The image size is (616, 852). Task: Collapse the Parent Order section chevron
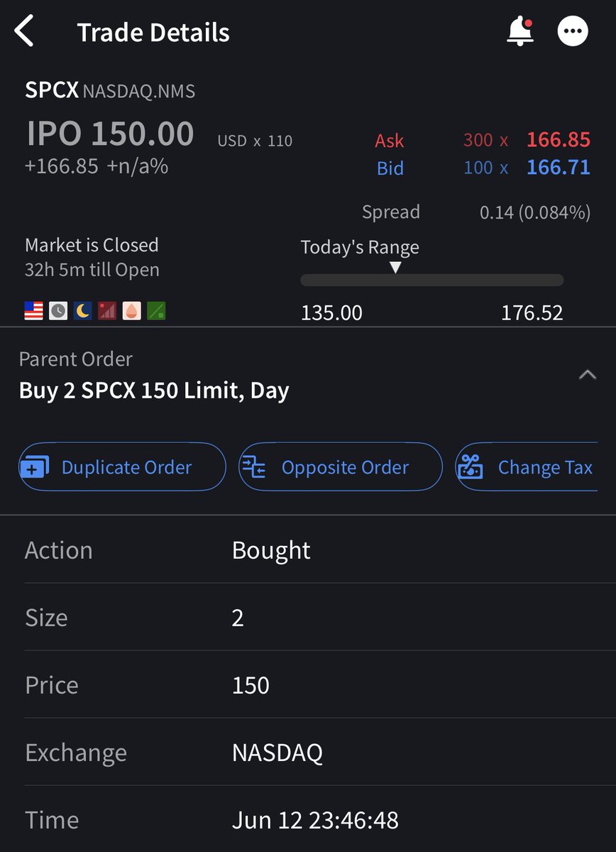(587, 375)
